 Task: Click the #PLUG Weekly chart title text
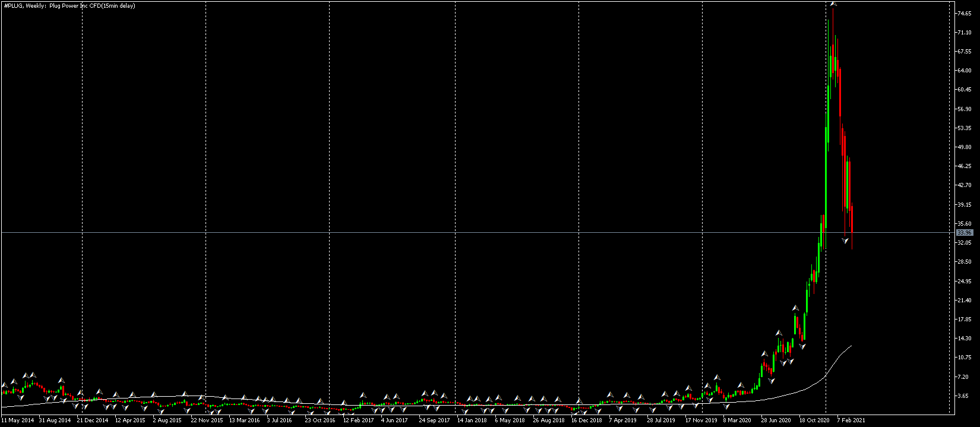click(x=69, y=6)
